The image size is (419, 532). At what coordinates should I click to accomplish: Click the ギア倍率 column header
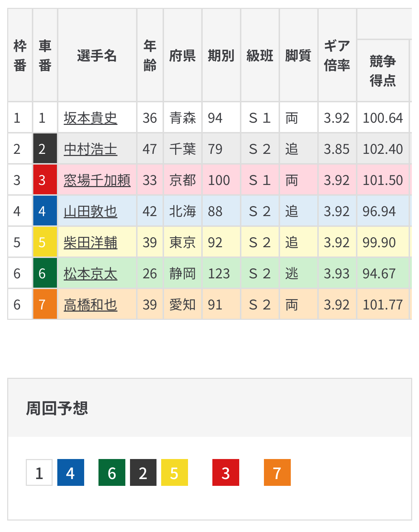tap(337, 55)
